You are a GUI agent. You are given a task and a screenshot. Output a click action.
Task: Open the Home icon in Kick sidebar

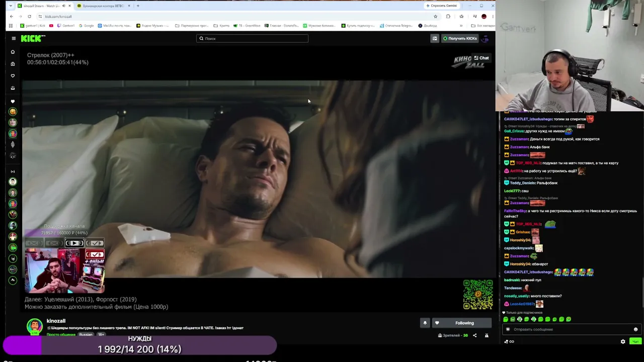(13, 52)
